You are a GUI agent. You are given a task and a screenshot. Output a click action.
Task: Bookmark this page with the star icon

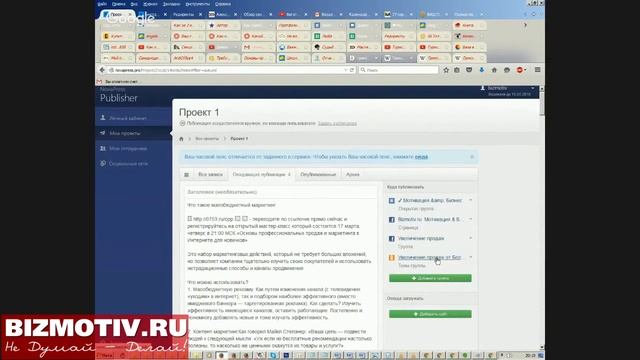[x=446, y=70]
